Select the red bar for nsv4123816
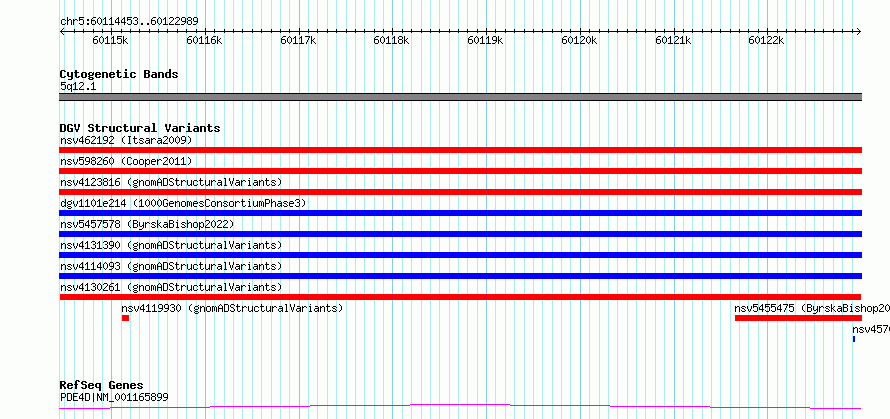 (460, 192)
